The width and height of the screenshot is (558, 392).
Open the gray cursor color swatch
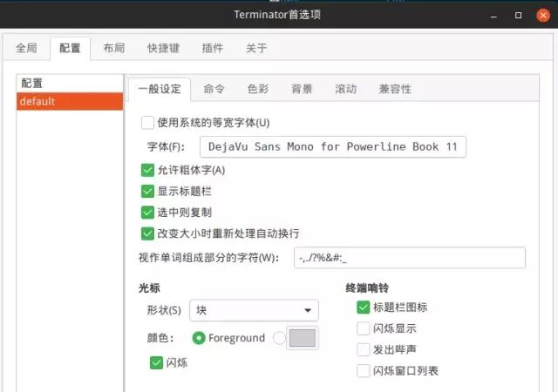pyautogui.click(x=303, y=338)
